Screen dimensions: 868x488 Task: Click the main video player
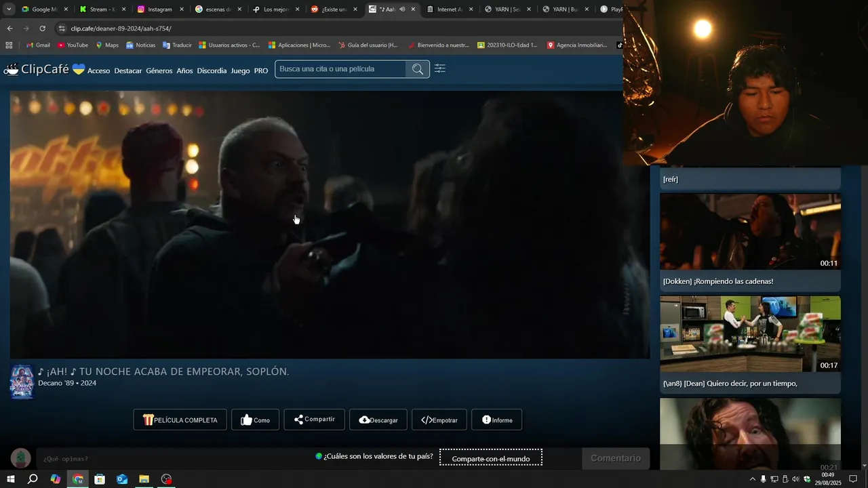pyautogui.click(x=330, y=224)
